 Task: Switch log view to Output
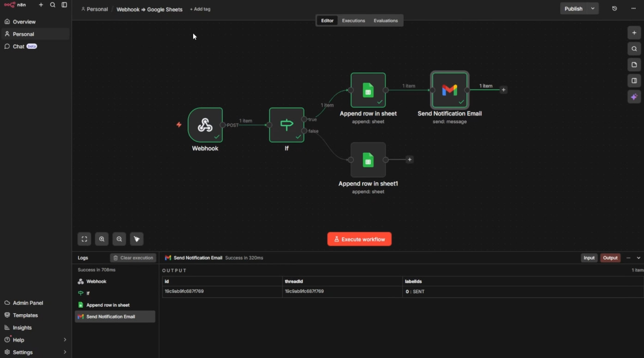click(x=610, y=258)
